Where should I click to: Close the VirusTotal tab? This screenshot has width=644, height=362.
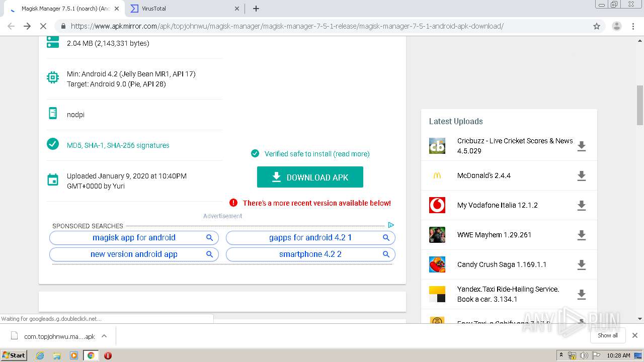[237, 9]
